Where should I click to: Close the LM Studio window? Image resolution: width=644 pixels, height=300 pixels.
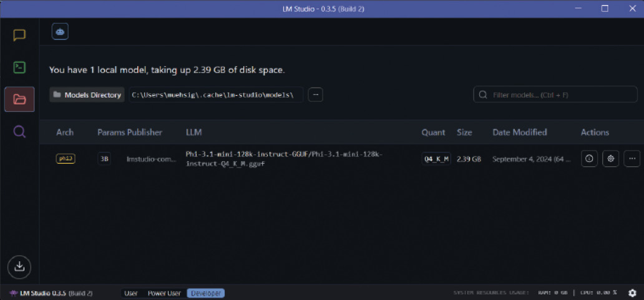[x=633, y=9]
